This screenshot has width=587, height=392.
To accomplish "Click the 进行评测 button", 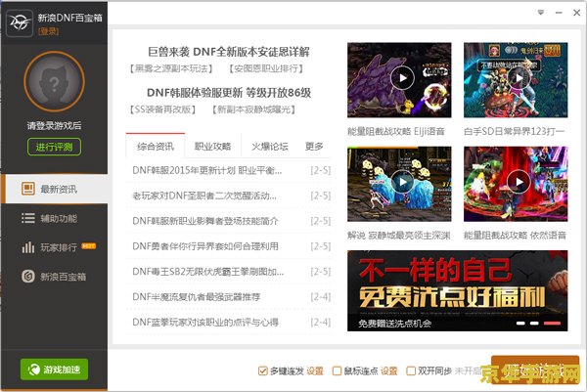I will (54, 147).
